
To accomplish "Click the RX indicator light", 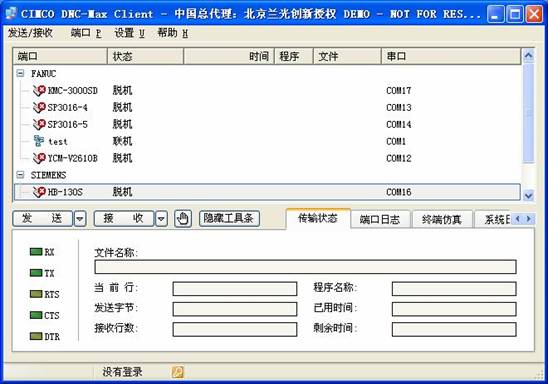I will [36, 252].
